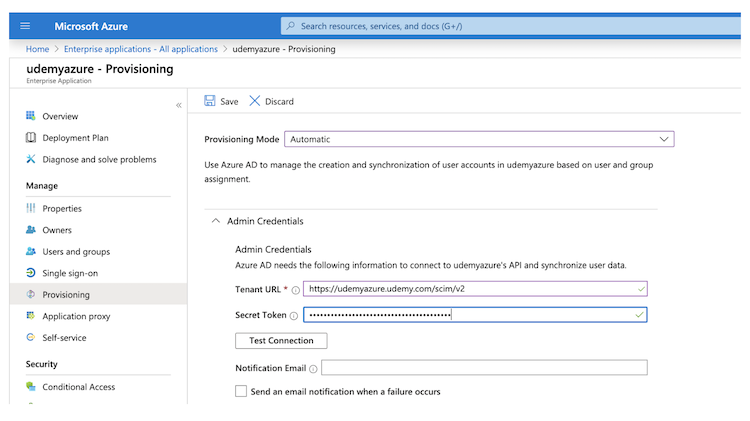Viewport: 750px width, 421px height.
Task: Click Diagnose and solve problems wrench icon
Action: (x=31, y=159)
